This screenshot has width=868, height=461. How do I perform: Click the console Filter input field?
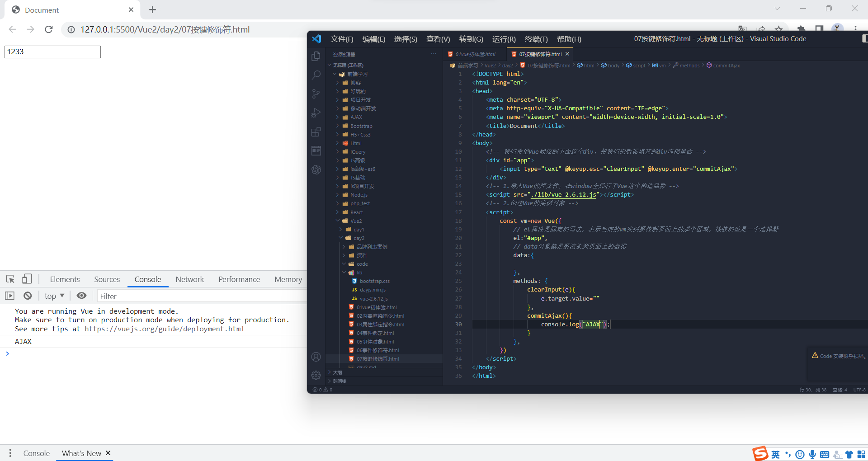[x=202, y=296]
